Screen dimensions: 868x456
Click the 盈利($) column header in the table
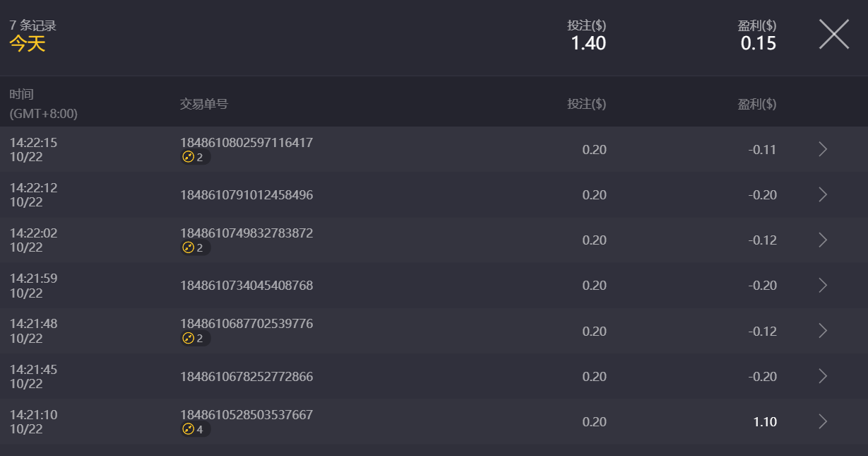click(x=756, y=104)
